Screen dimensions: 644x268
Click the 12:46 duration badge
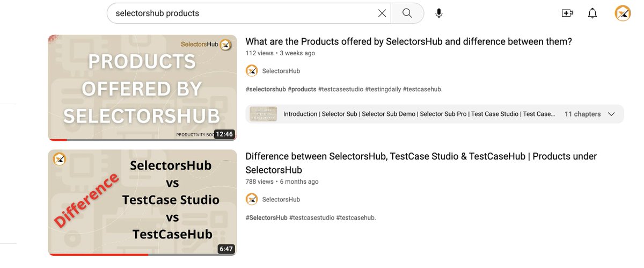(224, 134)
